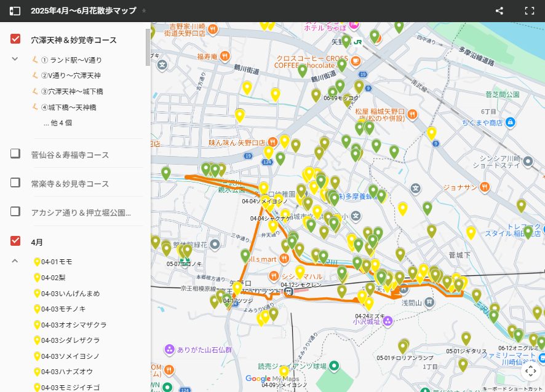This screenshot has height=392, width=545.
Task: Star this map as favorite
Action: click(144, 11)
